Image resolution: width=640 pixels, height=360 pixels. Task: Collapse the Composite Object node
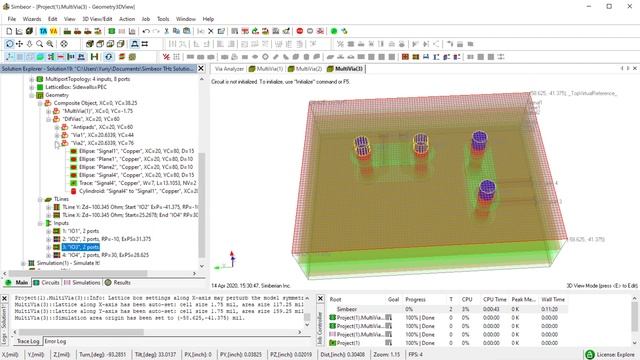[x=40, y=103]
